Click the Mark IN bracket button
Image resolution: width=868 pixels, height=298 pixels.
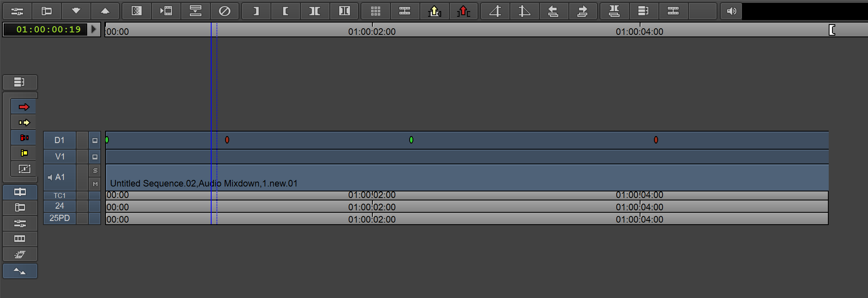click(286, 11)
